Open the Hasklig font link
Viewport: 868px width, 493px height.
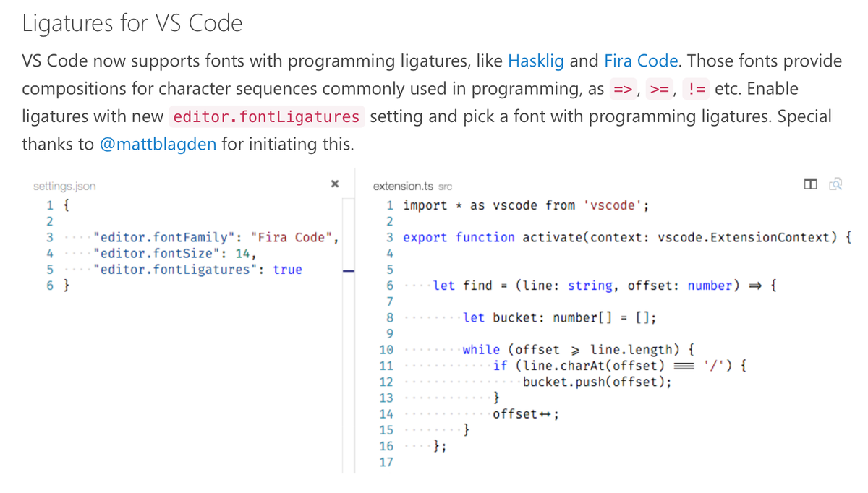(x=536, y=61)
